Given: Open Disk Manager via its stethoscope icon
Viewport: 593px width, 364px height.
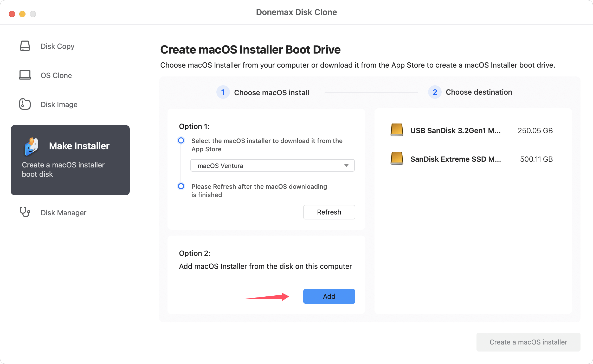Looking at the screenshot, I should pyautogui.click(x=25, y=212).
